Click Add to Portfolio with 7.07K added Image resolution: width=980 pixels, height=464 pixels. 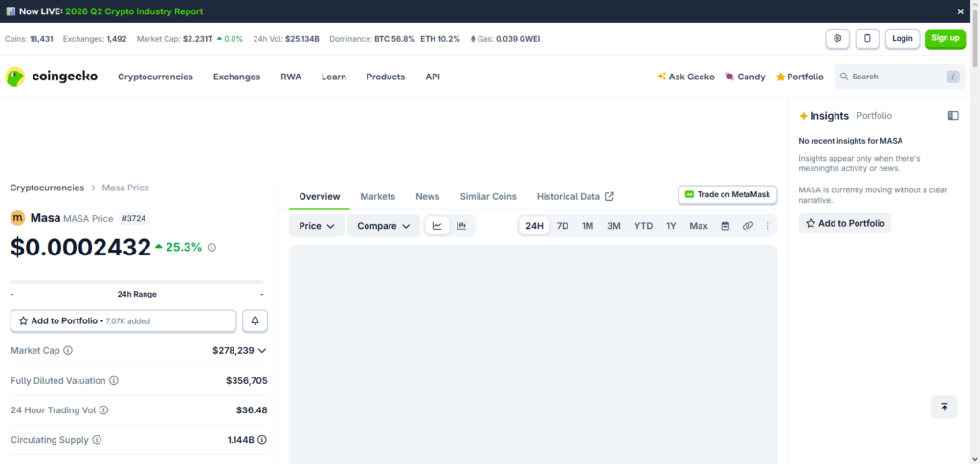(x=123, y=321)
